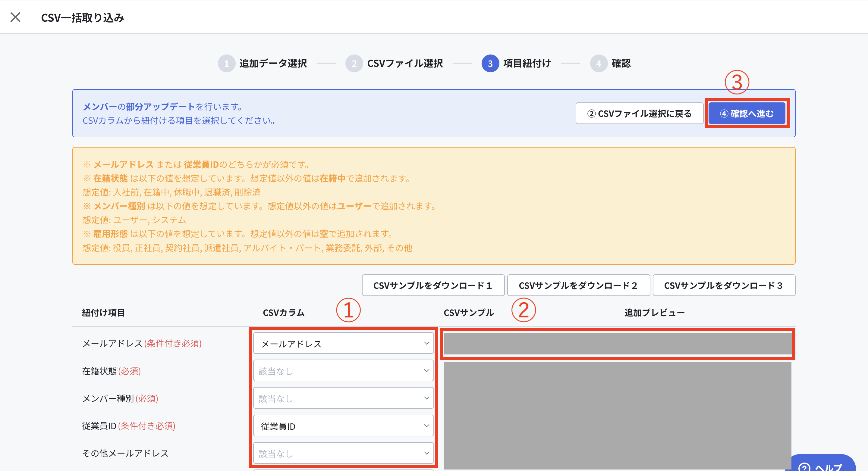Open the 在籍状態 CSV column dropdown
868x471 pixels.
click(x=343, y=371)
